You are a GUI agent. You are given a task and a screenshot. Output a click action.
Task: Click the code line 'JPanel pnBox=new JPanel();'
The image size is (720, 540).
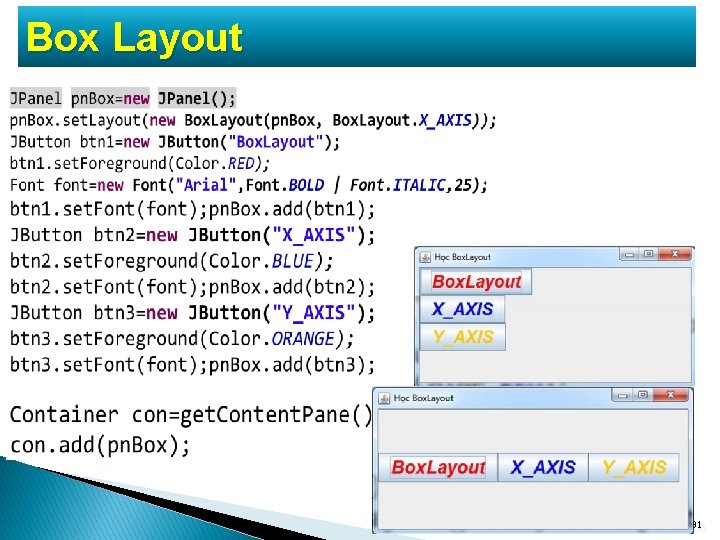[x=123, y=98]
